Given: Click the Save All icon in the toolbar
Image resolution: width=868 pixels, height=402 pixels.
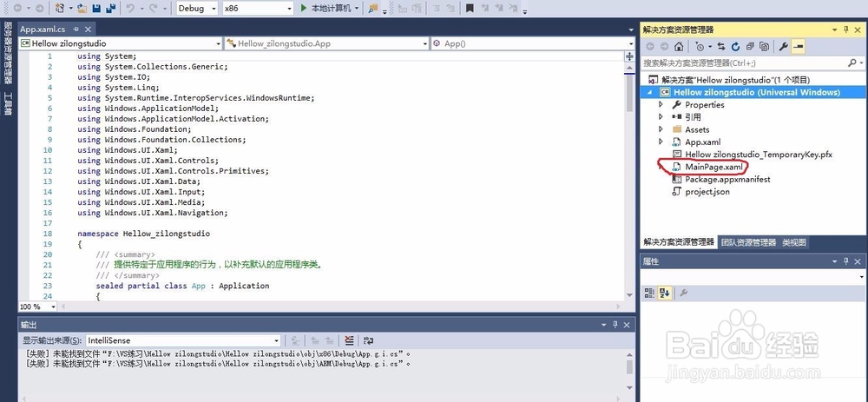Looking at the screenshot, I should tap(111, 9).
